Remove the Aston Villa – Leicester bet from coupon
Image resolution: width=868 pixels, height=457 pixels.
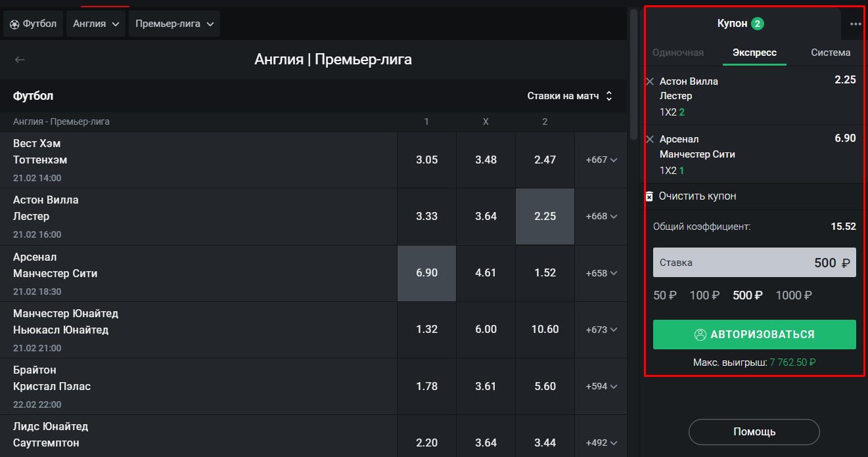click(651, 81)
